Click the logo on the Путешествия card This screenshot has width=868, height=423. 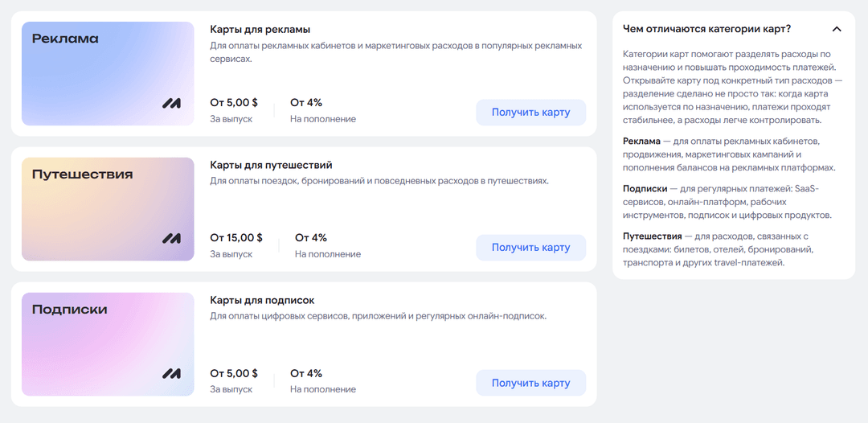[171, 239]
